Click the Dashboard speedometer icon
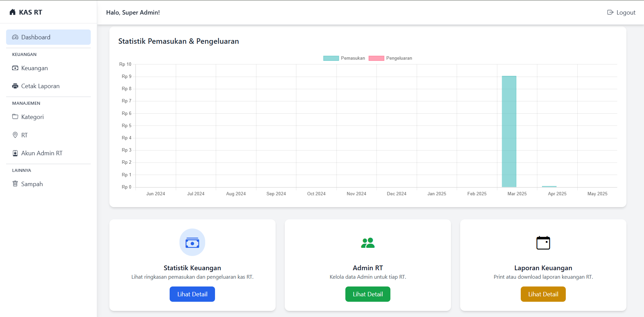 click(15, 37)
